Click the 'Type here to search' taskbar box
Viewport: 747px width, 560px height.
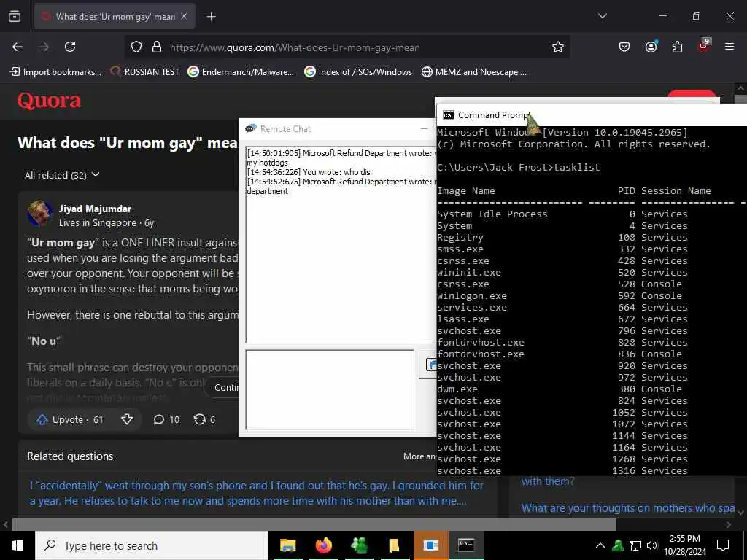pyautogui.click(x=152, y=545)
